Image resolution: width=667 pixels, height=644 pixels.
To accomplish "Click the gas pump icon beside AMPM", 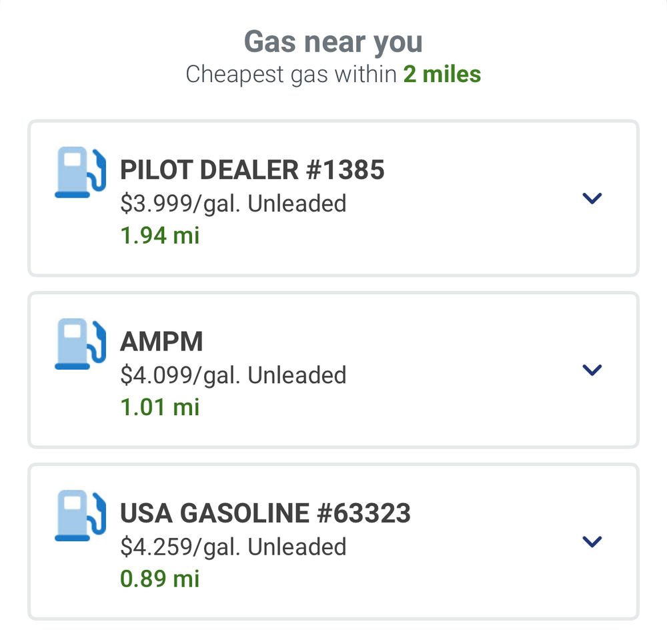I will [x=81, y=344].
